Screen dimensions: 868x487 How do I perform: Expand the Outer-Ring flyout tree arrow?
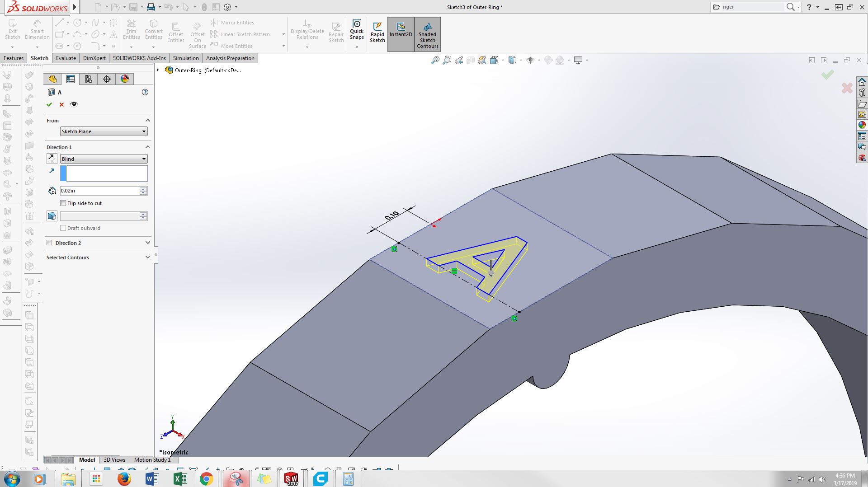[x=158, y=70]
